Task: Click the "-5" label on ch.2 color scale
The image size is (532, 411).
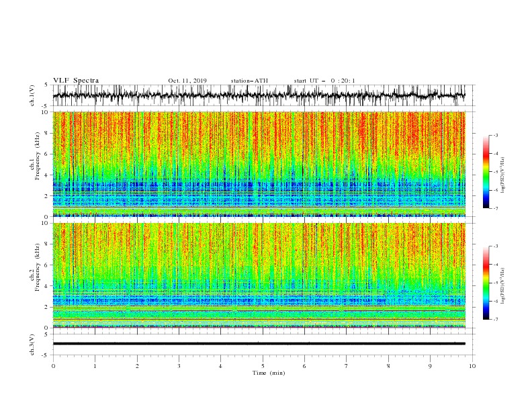Action: pyautogui.click(x=495, y=283)
